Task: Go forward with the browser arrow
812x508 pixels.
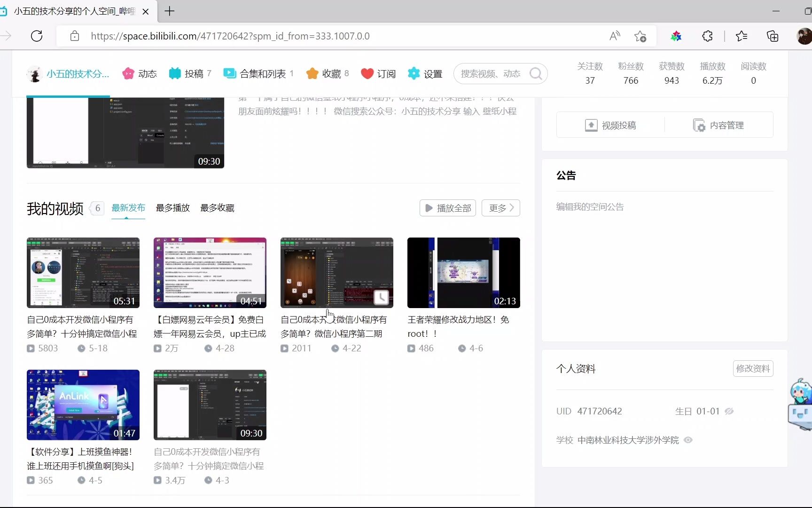Action: point(6,36)
